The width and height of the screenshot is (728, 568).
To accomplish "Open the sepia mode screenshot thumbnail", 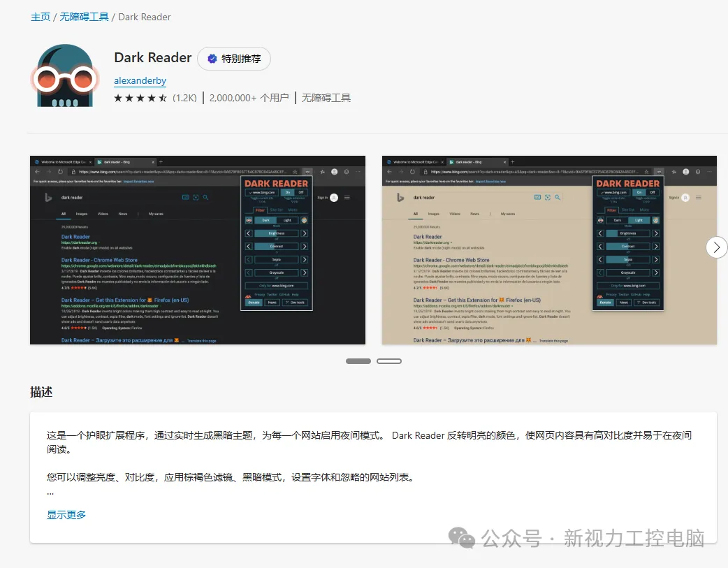I will 549,250.
